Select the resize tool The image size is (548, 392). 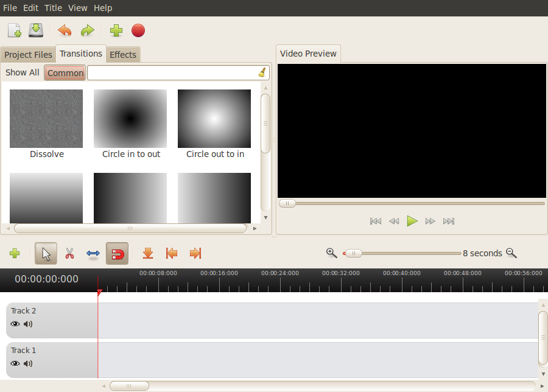[93, 253]
